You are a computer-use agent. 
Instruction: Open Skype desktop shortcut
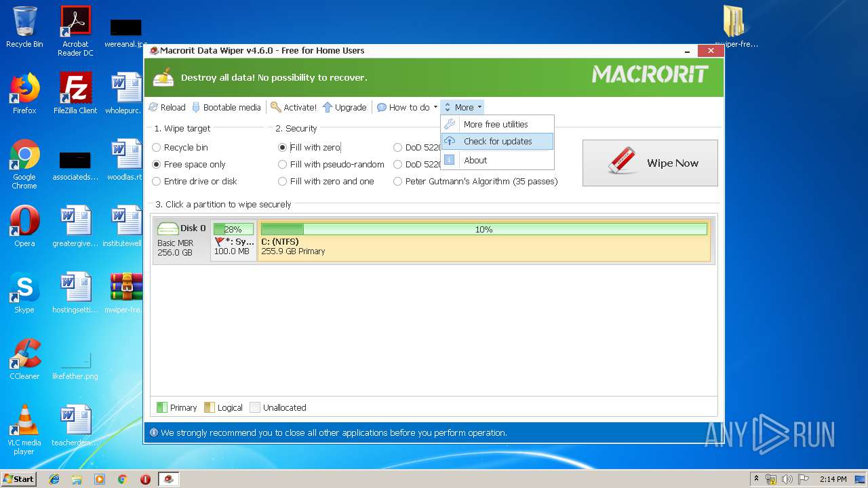coord(24,292)
